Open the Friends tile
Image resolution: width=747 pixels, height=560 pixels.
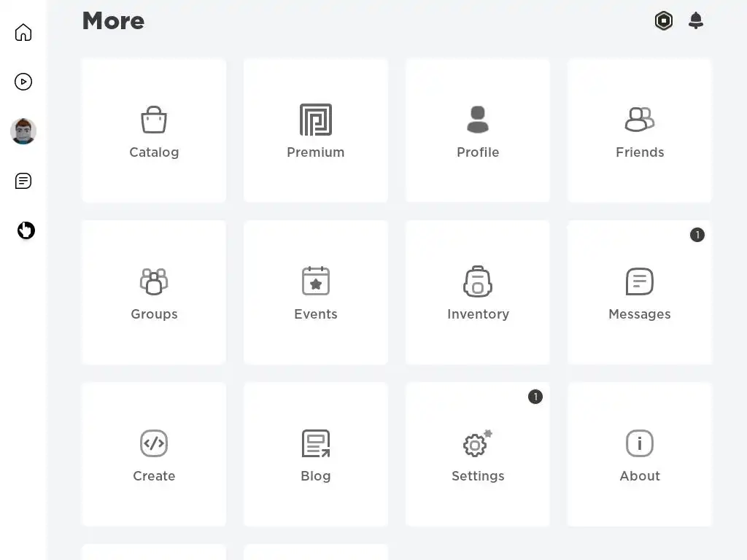point(639,131)
